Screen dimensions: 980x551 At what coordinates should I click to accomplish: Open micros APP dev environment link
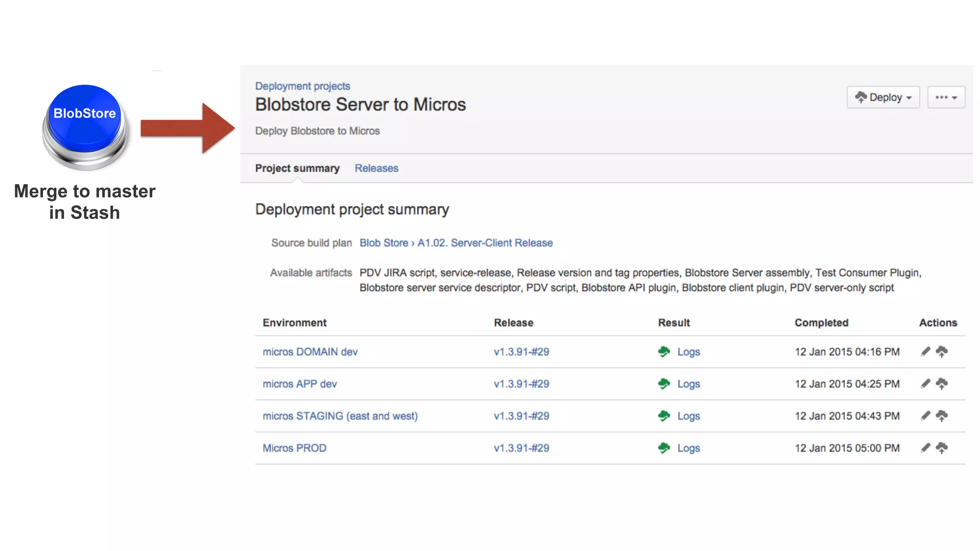(300, 384)
